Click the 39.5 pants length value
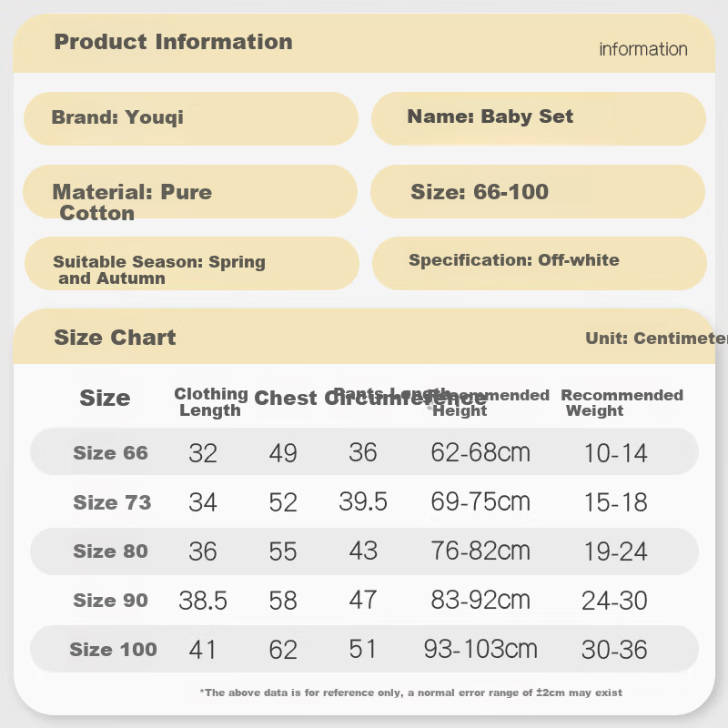The width and height of the screenshot is (728, 728). coord(363,501)
